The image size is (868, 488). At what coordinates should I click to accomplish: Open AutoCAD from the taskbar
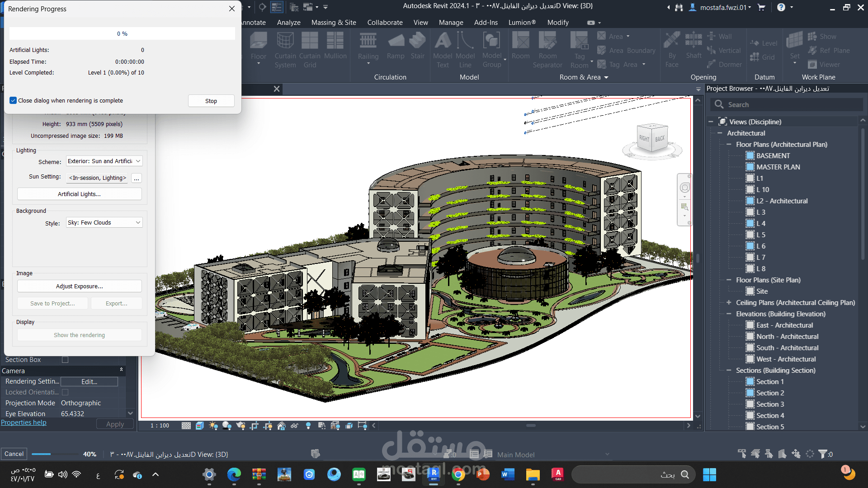[x=558, y=474]
